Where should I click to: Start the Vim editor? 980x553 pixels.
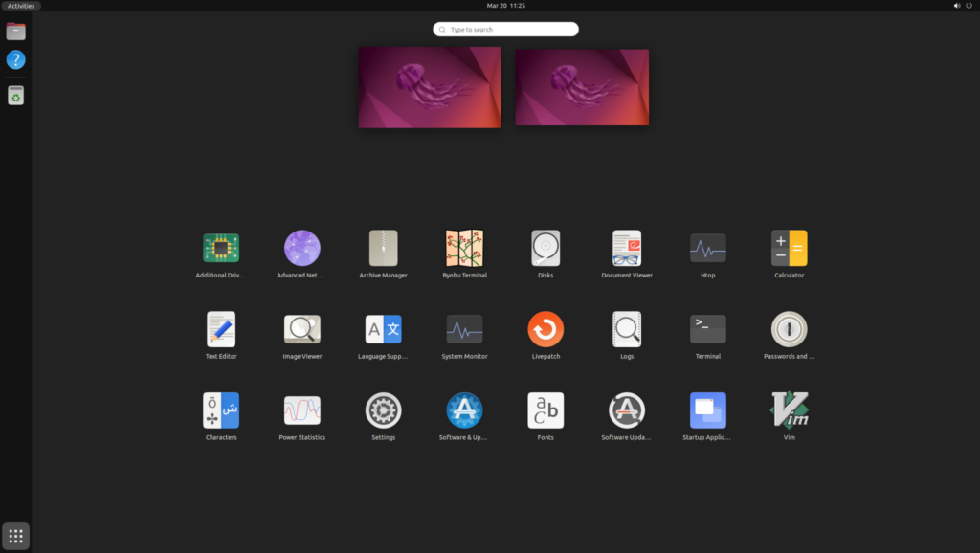coord(790,411)
